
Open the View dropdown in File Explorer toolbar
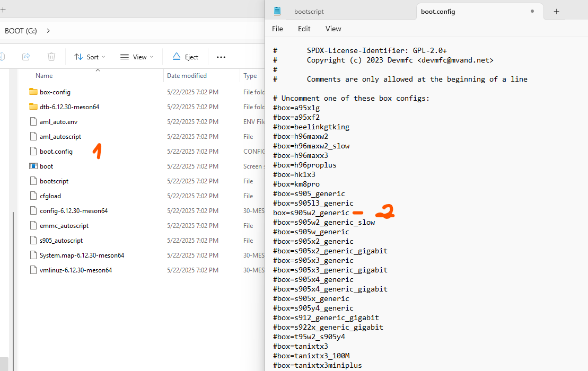tap(136, 57)
